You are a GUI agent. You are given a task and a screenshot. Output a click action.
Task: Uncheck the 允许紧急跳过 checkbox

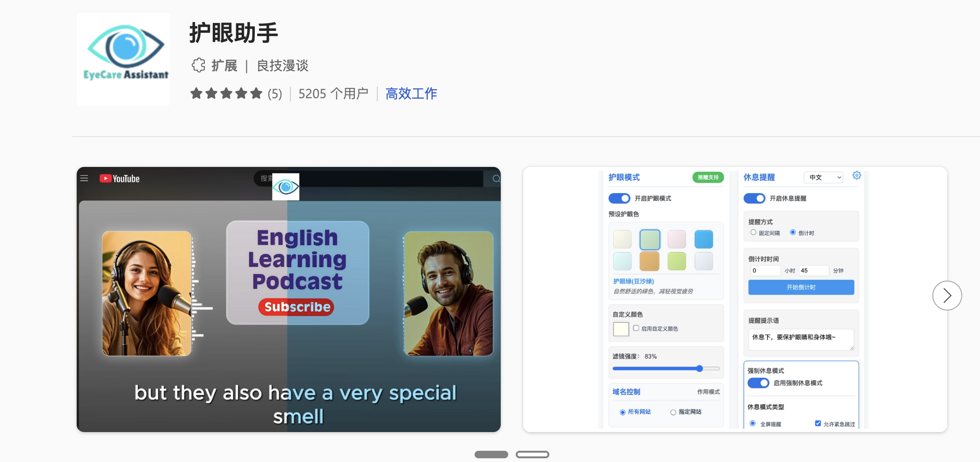tap(817, 423)
